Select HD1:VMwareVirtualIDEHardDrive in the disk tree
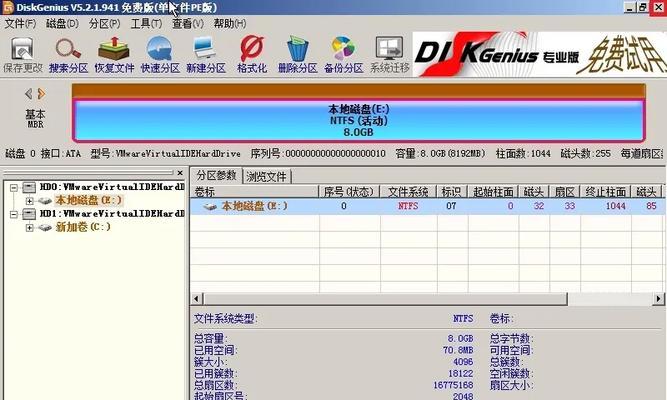Viewport: 667px width, 400px height. 112,214
